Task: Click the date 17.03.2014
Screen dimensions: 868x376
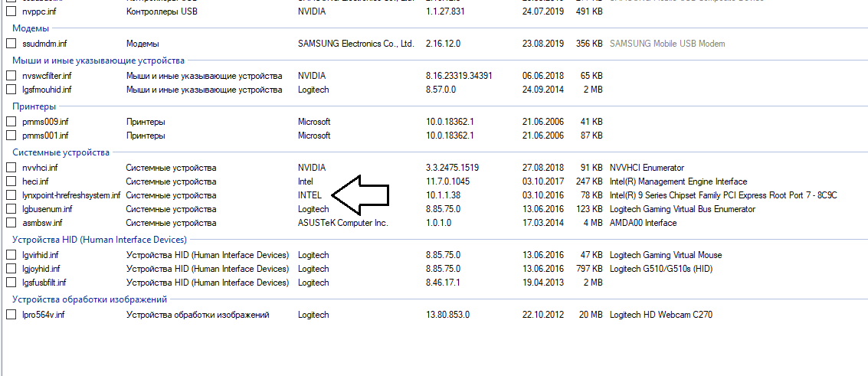Action: [x=542, y=223]
